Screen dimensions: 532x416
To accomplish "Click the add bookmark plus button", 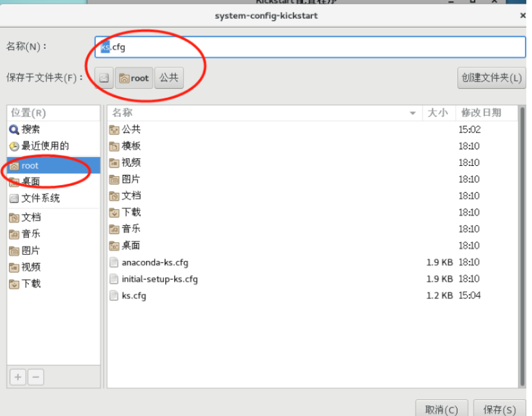I will click(18, 377).
